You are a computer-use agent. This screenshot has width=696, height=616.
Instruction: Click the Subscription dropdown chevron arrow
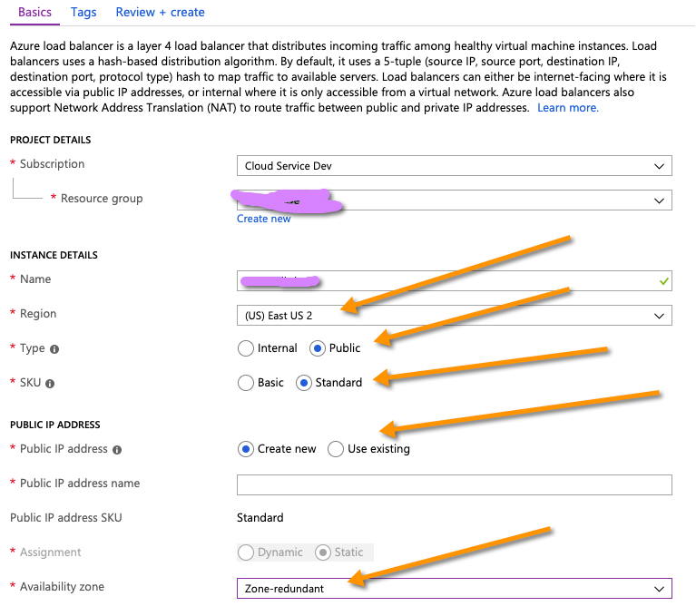click(x=659, y=166)
